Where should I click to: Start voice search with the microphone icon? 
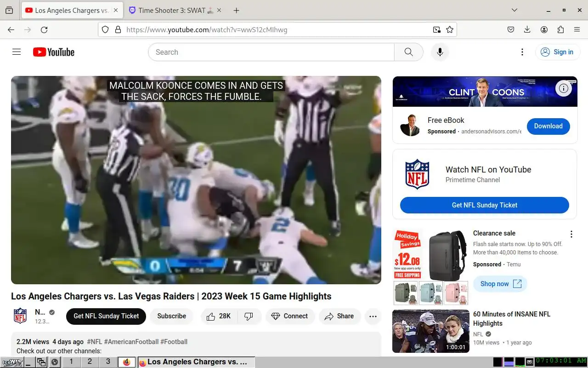click(440, 52)
